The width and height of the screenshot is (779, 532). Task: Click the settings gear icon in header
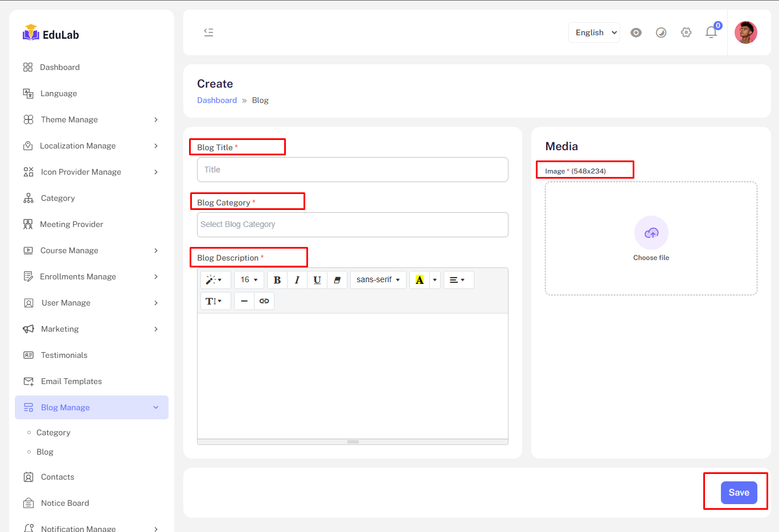point(686,32)
